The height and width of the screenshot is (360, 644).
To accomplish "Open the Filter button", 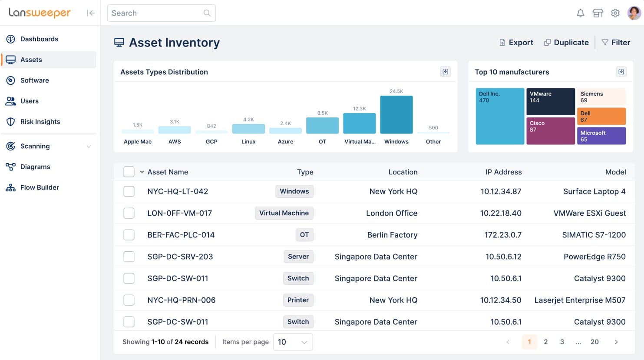I will pyautogui.click(x=615, y=43).
